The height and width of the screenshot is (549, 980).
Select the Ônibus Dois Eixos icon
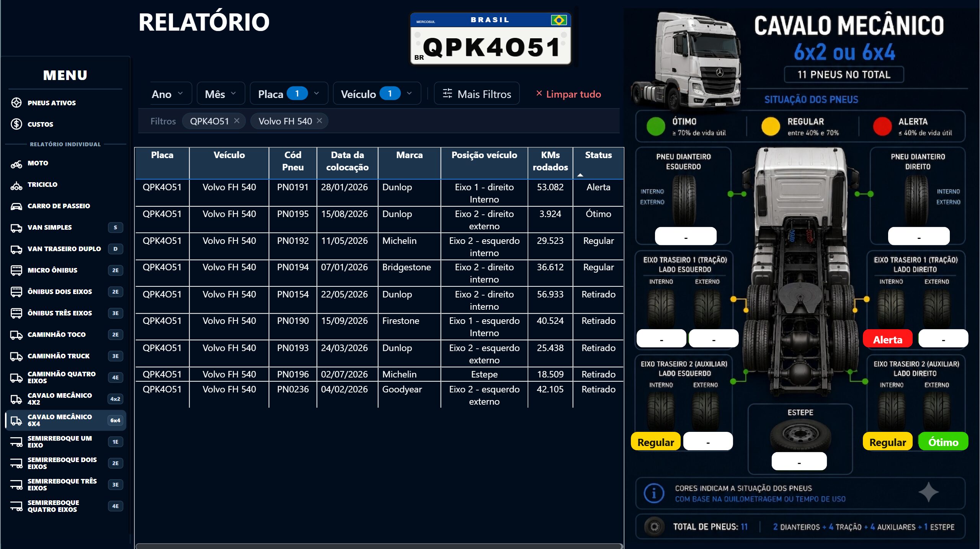point(16,292)
